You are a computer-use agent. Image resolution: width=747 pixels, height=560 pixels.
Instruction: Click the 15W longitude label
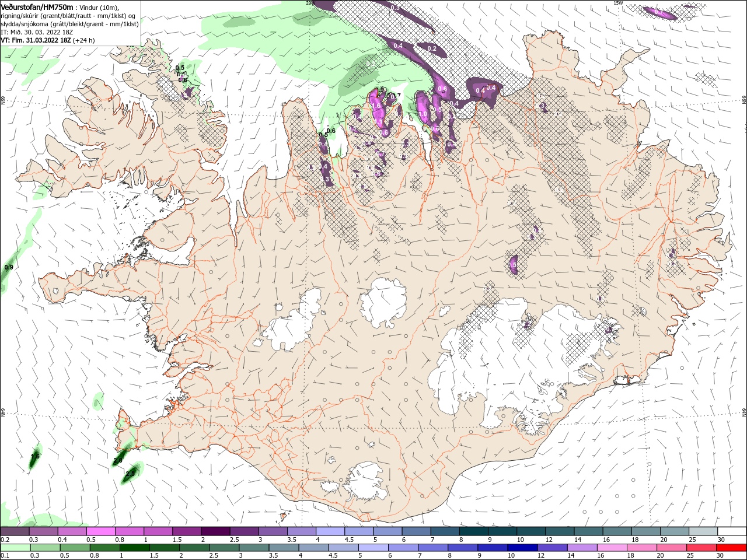[x=617, y=2]
